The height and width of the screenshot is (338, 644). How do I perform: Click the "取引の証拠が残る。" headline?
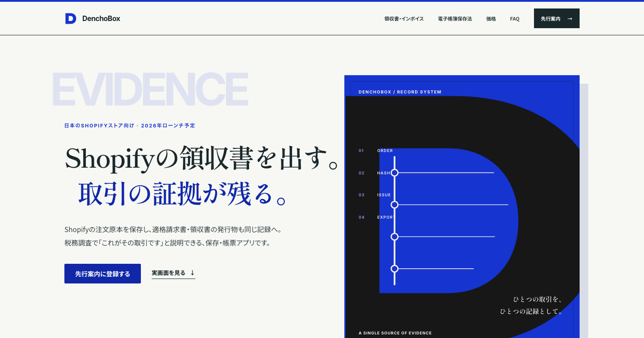click(182, 194)
